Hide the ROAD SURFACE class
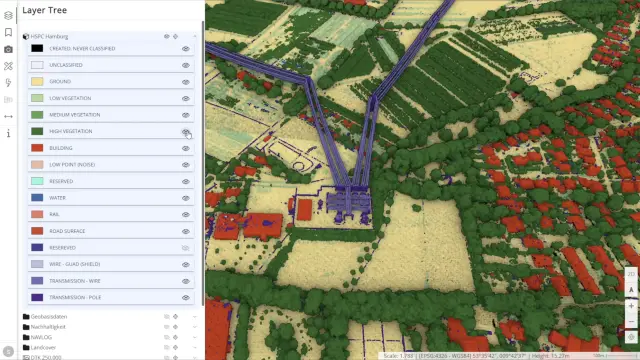 [186, 231]
